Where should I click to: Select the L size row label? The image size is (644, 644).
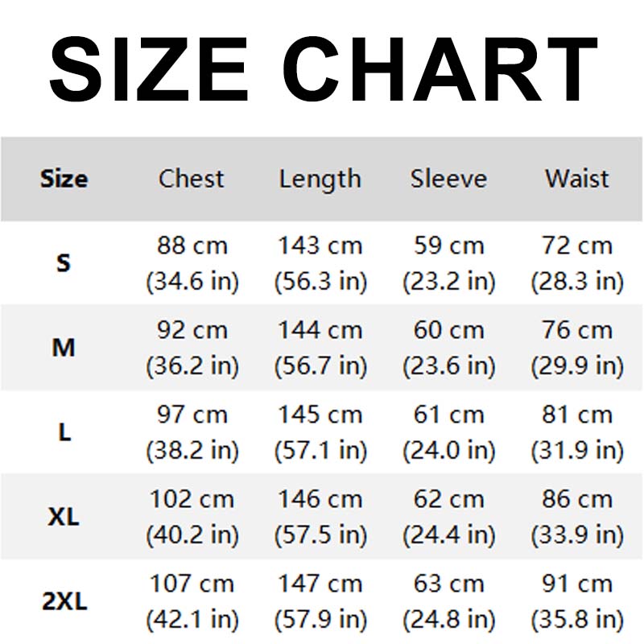pyautogui.click(x=64, y=432)
